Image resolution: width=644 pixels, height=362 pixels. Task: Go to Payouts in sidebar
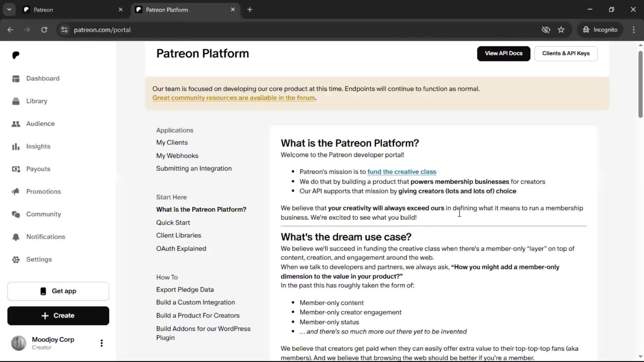coord(38,169)
